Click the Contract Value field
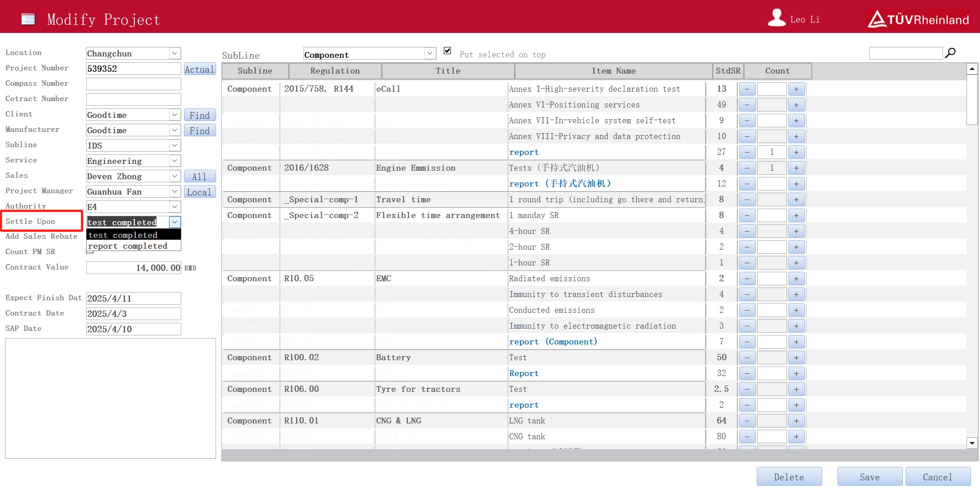980x488 pixels. (x=133, y=268)
